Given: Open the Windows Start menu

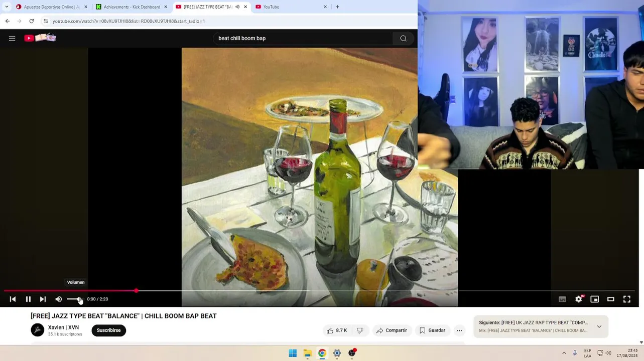Looking at the screenshot, I should 293,353.
